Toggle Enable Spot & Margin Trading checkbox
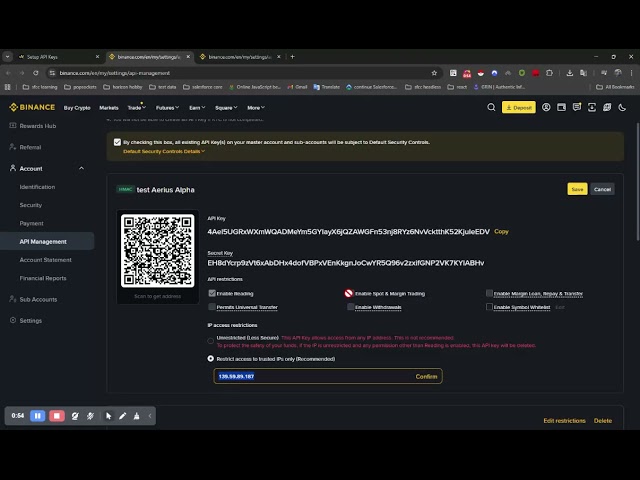This screenshot has width=640, height=480. 349,293
